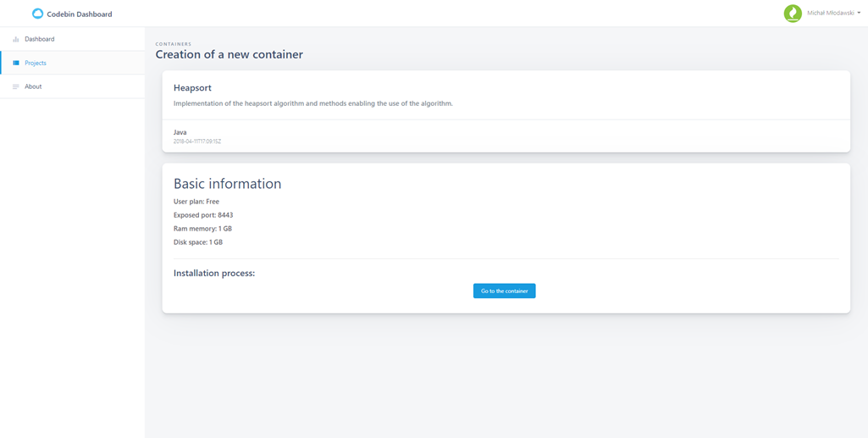Click the Heapsort project title

(x=192, y=88)
